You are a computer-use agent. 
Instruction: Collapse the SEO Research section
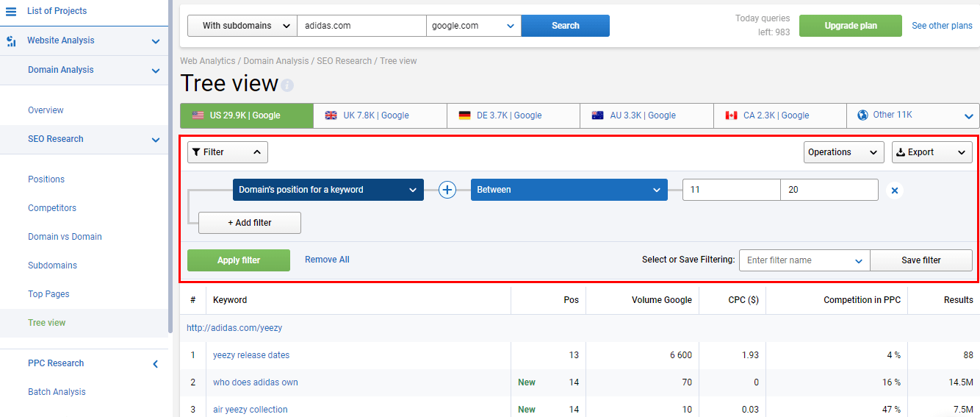[156, 140]
